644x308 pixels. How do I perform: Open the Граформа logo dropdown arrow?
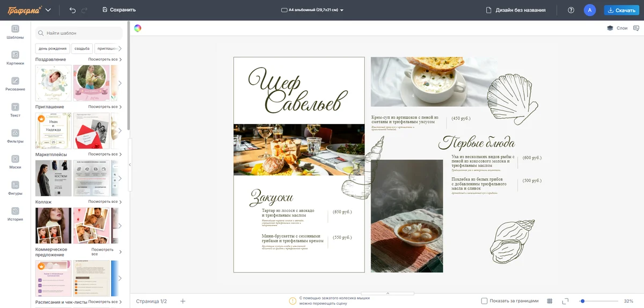[48, 10]
